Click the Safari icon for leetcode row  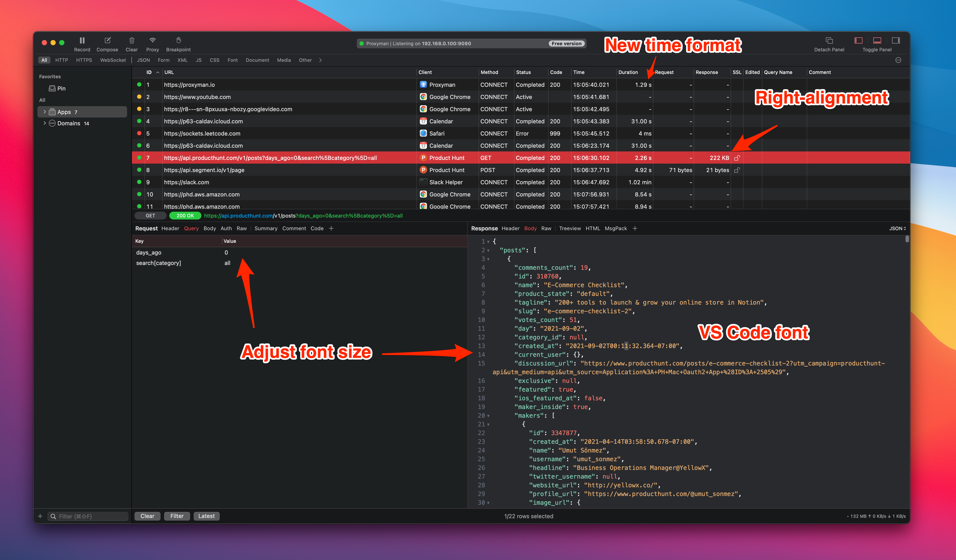click(423, 133)
